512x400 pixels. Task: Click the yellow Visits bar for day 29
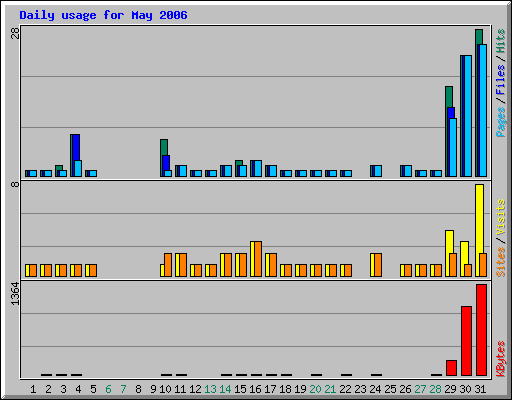click(448, 253)
